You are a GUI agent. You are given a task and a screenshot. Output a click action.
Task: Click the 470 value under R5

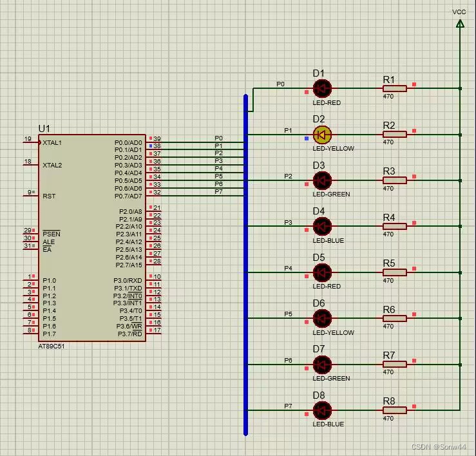click(x=388, y=281)
